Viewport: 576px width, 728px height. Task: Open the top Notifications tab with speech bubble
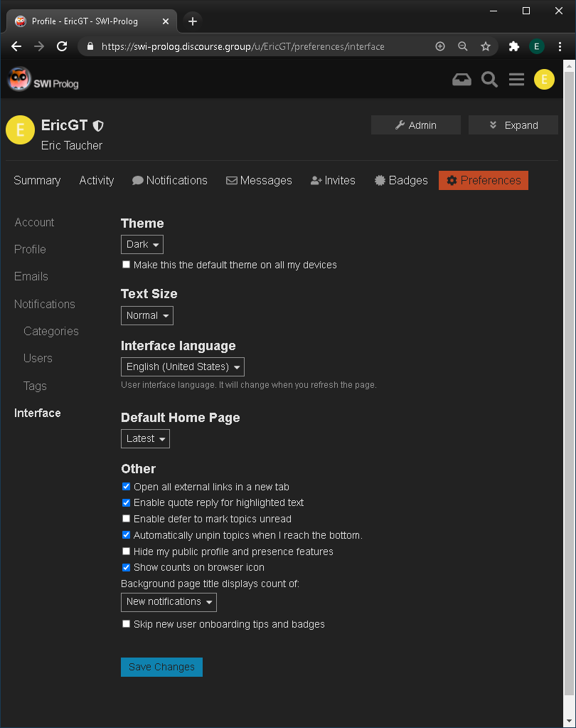pos(170,181)
